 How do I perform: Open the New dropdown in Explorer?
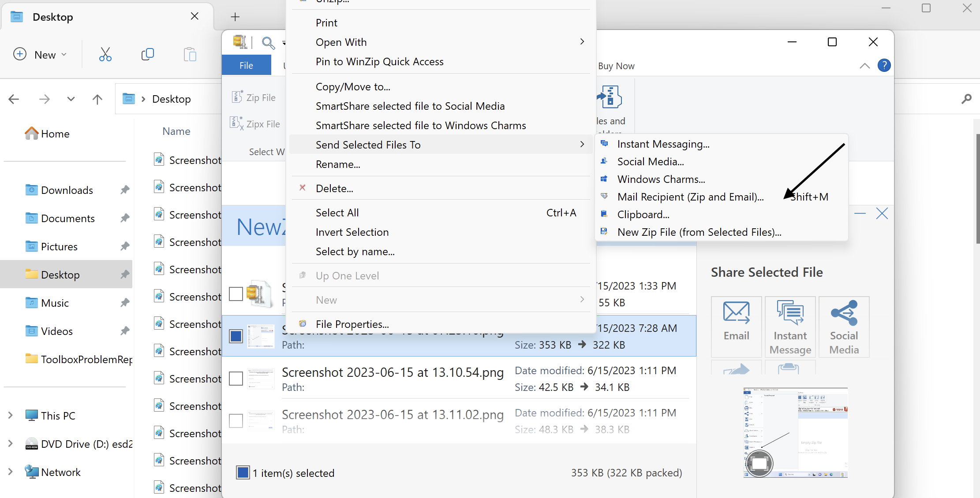40,55
